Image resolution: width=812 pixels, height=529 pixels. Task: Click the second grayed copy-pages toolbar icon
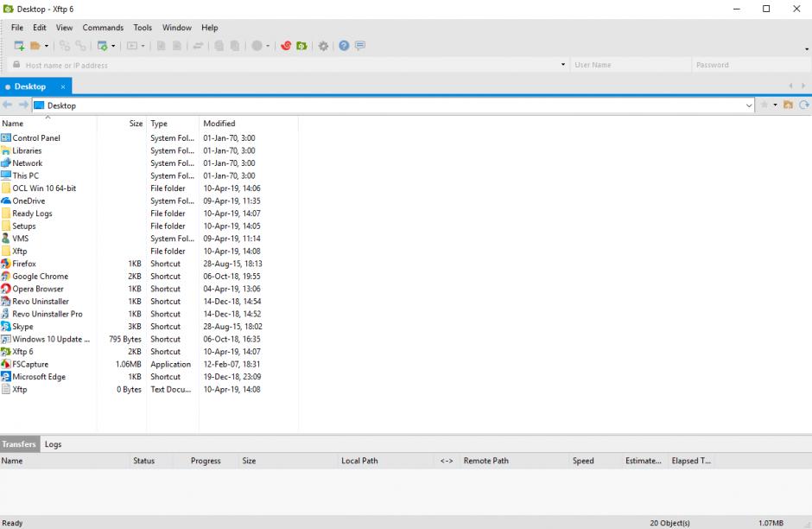(x=235, y=46)
